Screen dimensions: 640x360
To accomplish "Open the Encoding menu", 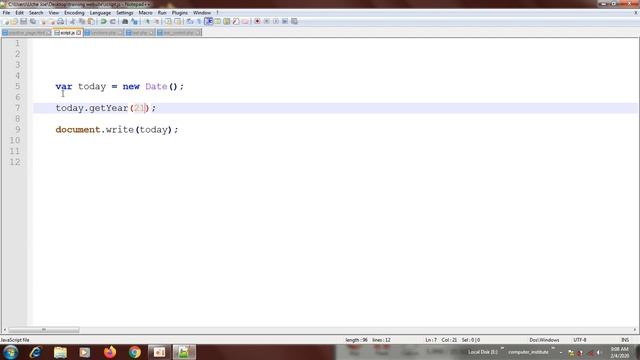I will (74, 13).
